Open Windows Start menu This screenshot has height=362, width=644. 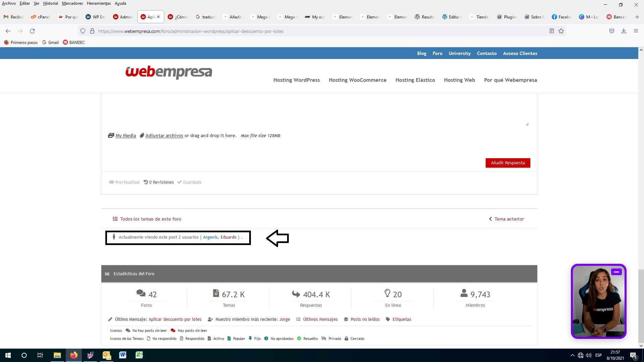(x=8, y=355)
